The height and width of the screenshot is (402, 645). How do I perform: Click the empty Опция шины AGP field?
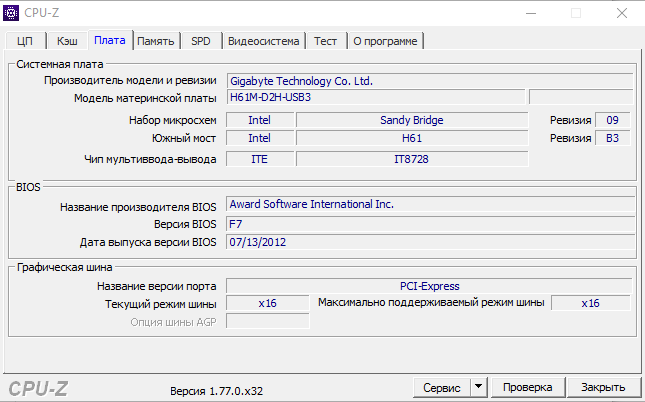[267, 321]
